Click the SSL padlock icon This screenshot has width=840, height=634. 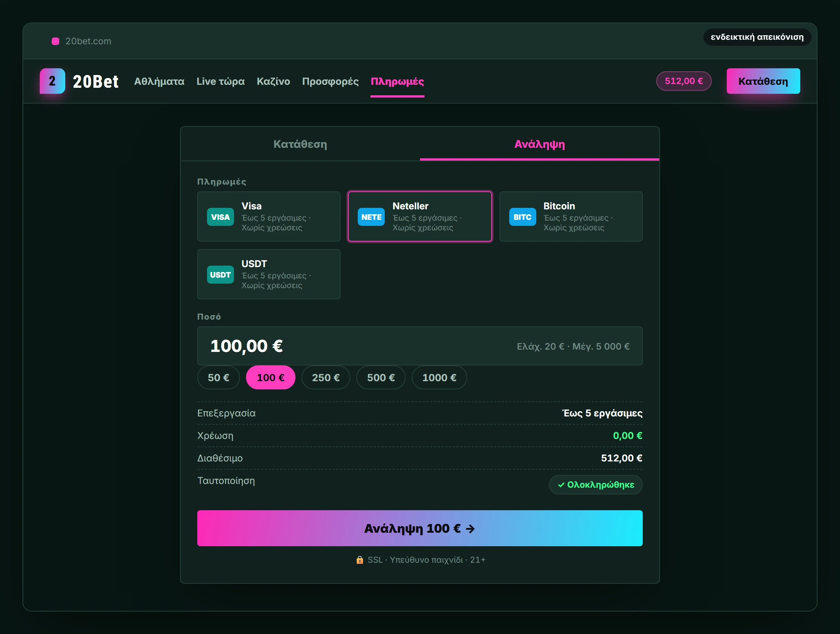click(x=360, y=560)
